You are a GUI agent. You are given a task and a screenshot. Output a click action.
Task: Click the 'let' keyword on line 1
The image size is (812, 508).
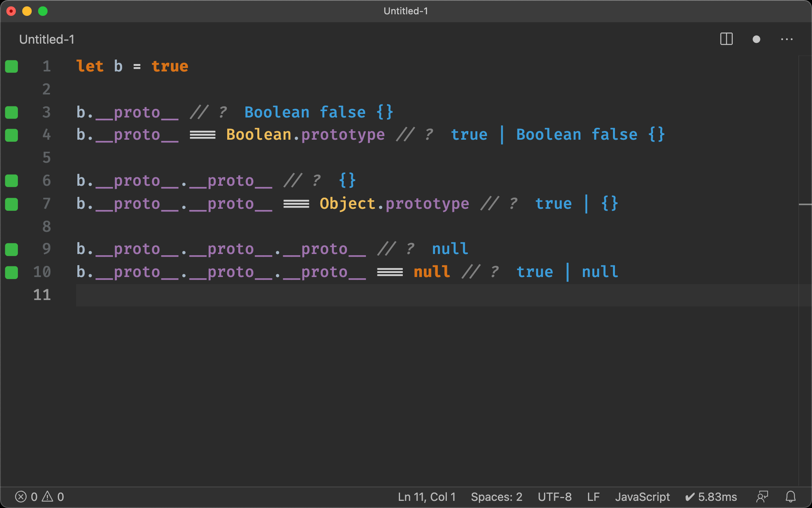tap(90, 66)
